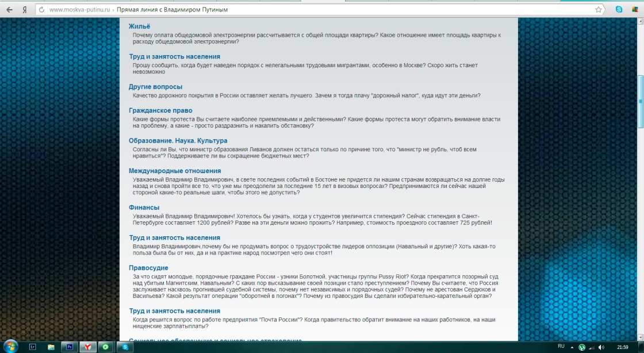Open the 21:59 system clock
The width and height of the screenshot is (644, 353).
[x=623, y=347]
